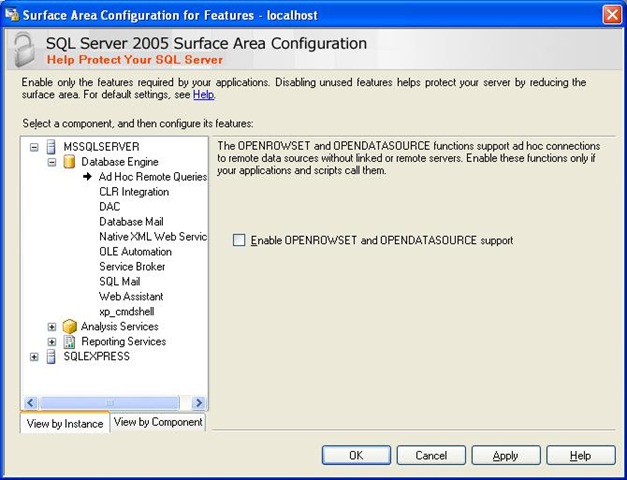Click the tree's right scroll arrow
627x480 pixels.
coord(198,402)
